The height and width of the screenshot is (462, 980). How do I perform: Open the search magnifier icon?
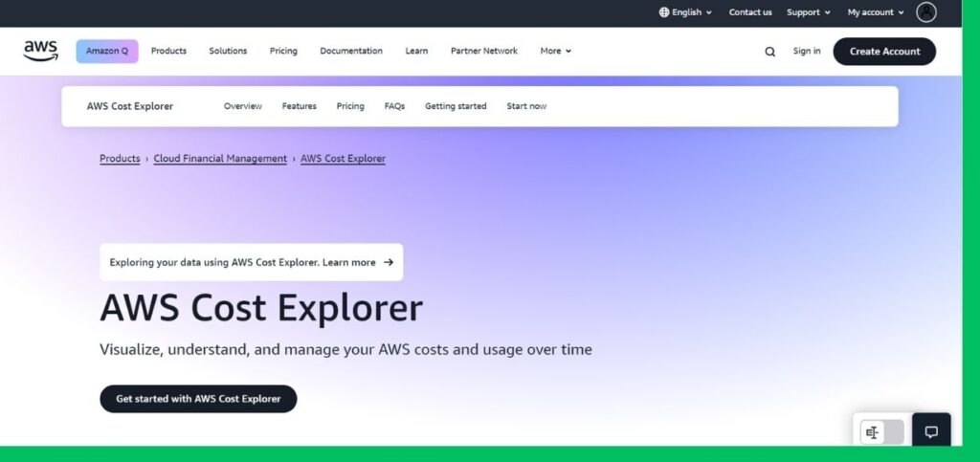(x=770, y=52)
